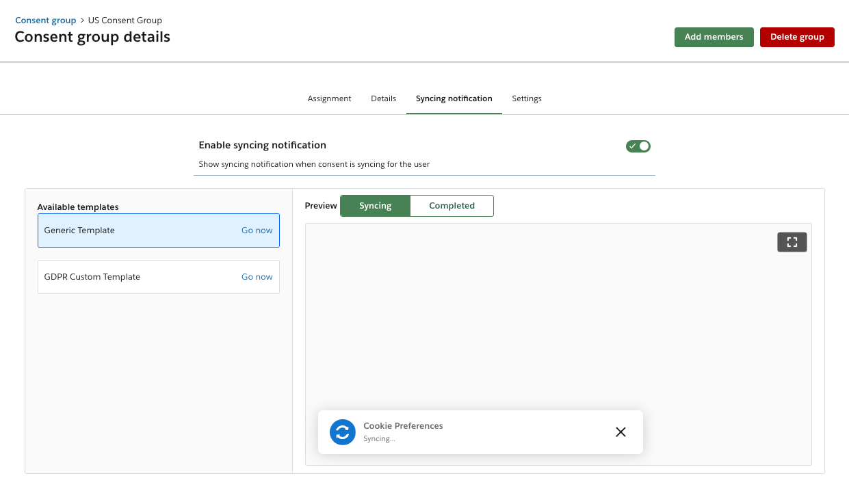Click the blue sync icon in notification

tap(343, 432)
